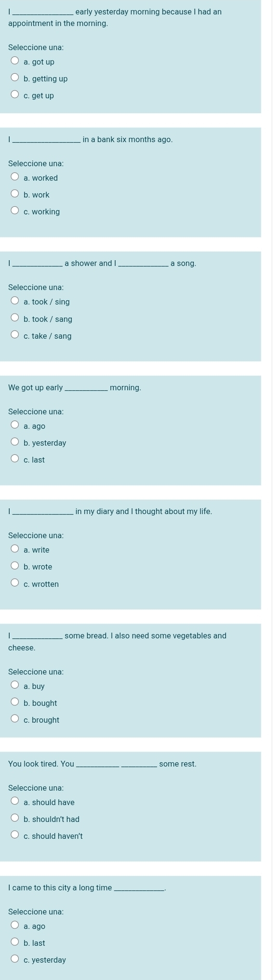Pick "c. should haven't" option
This screenshot has width=280, height=980.
15,836
